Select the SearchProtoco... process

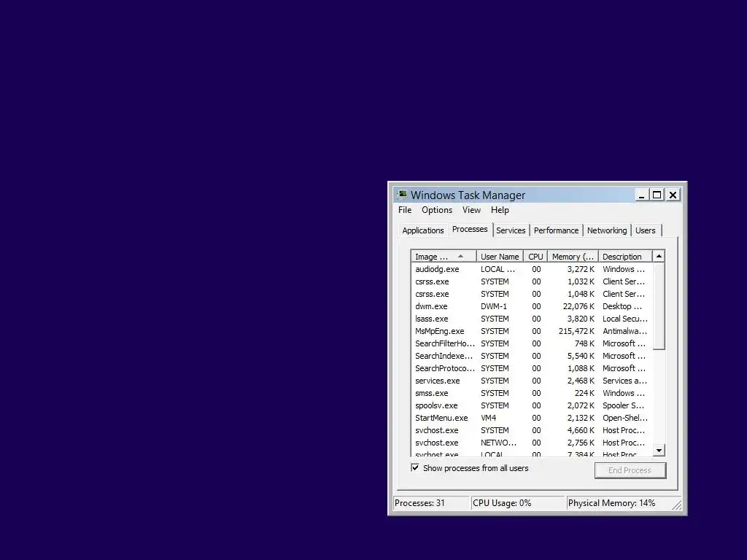pos(532,368)
